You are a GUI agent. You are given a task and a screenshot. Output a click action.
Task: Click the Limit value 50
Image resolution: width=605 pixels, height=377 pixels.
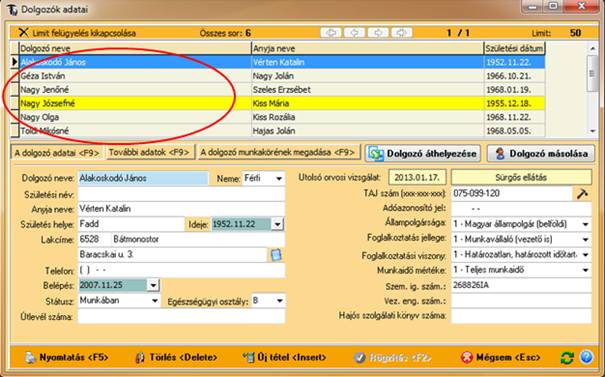575,33
